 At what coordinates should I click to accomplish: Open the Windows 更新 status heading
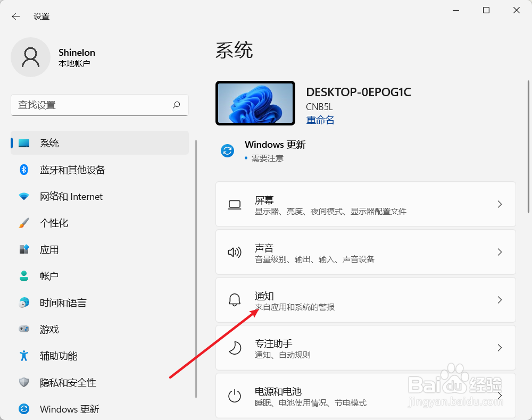coord(275,145)
